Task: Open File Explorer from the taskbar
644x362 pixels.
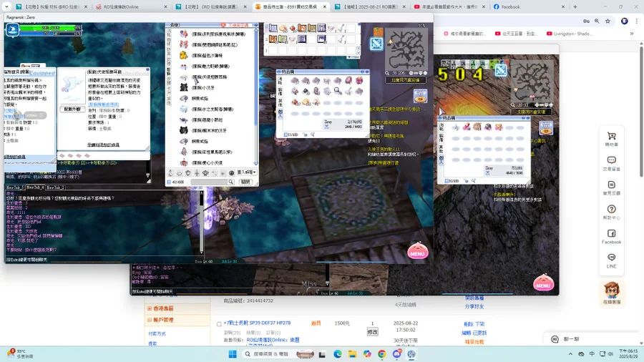Action: [x=352, y=354]
